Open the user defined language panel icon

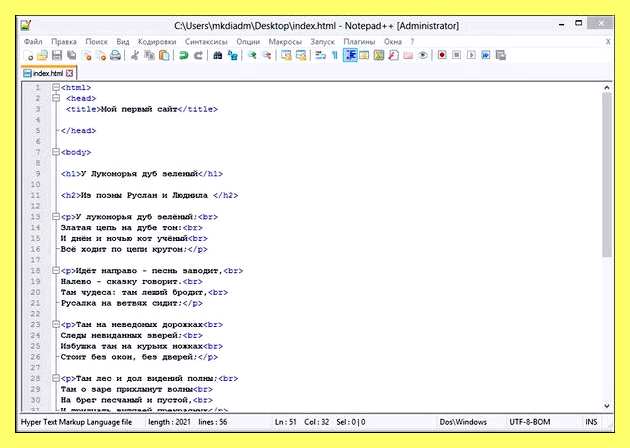(364, 55)
